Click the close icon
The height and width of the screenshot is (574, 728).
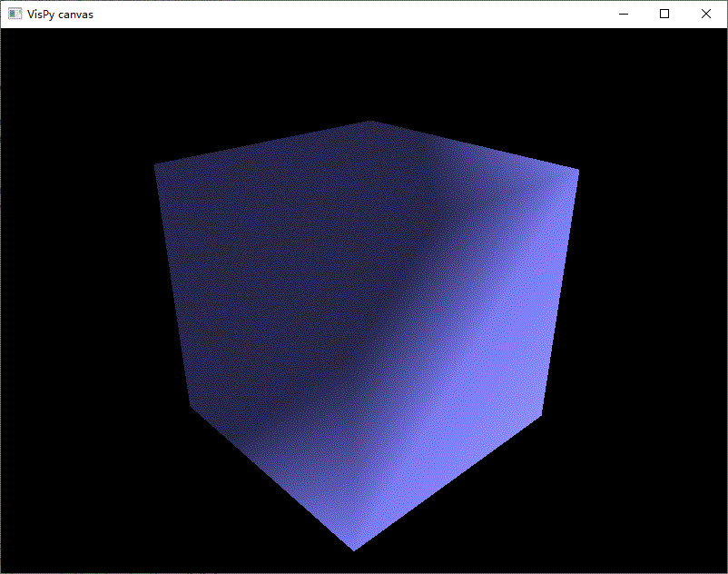click(x=705, y=14)
